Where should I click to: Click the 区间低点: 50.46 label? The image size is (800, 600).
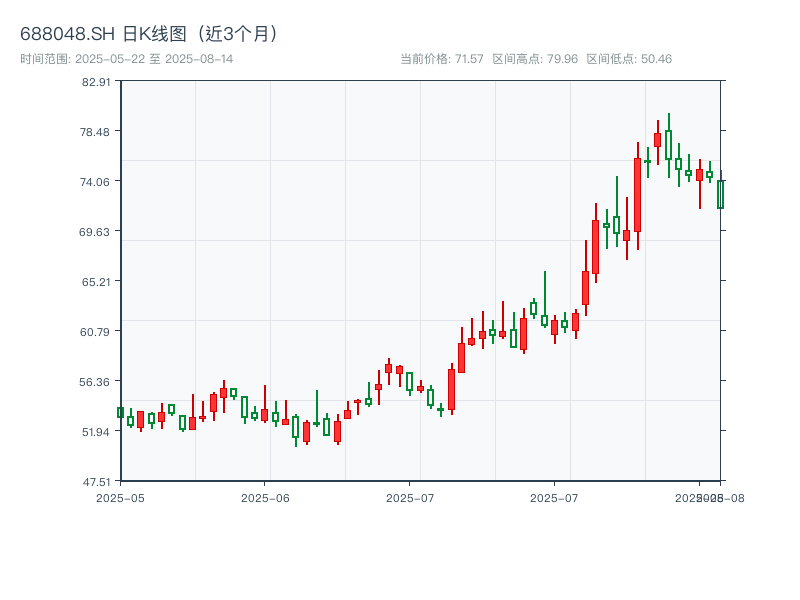[x=629, y=59]
